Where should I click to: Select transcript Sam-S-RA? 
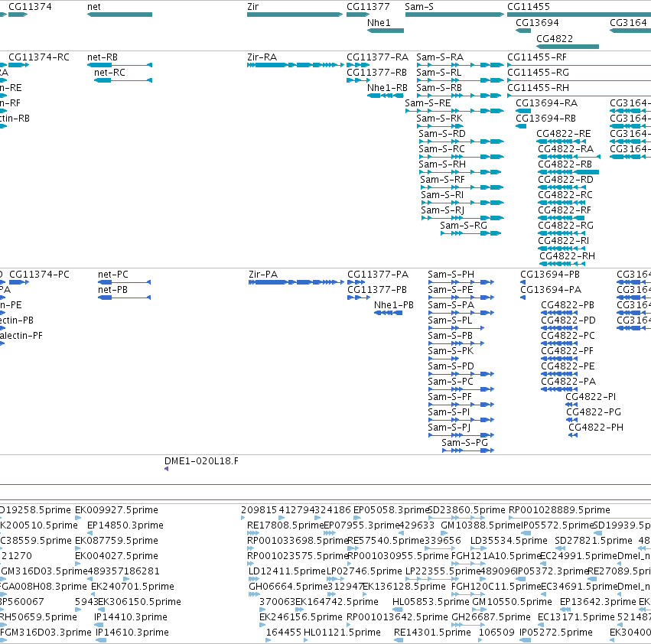460,65
